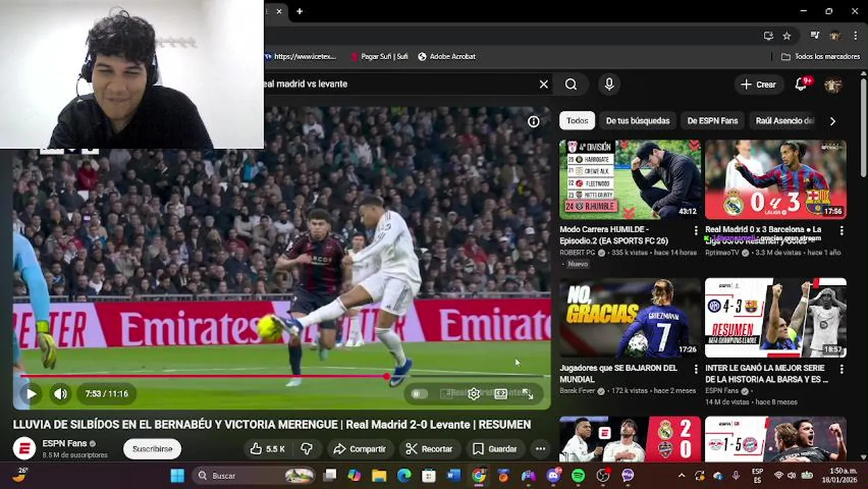Open ESPN Fans channel avatar
This screenshot has width=868, height=489.
pyautogui.click(x=24, y=449)
